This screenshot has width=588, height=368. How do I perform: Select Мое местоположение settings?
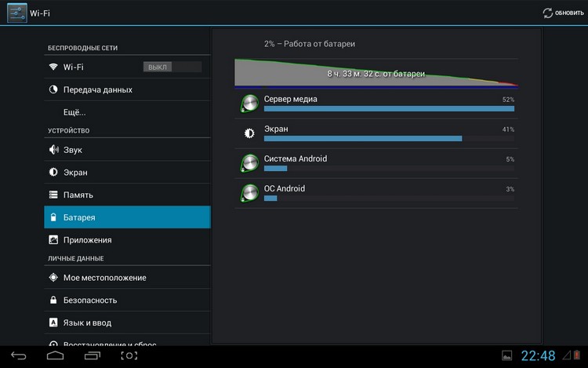[x=127, y=278]
